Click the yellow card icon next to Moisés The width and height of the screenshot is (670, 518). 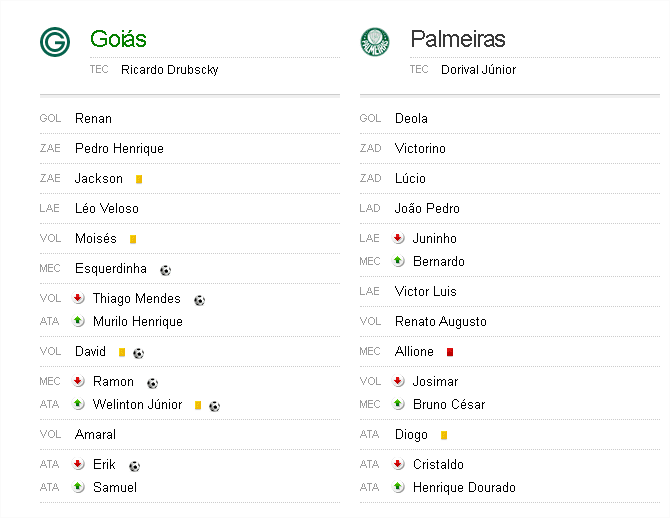(133, 239)
